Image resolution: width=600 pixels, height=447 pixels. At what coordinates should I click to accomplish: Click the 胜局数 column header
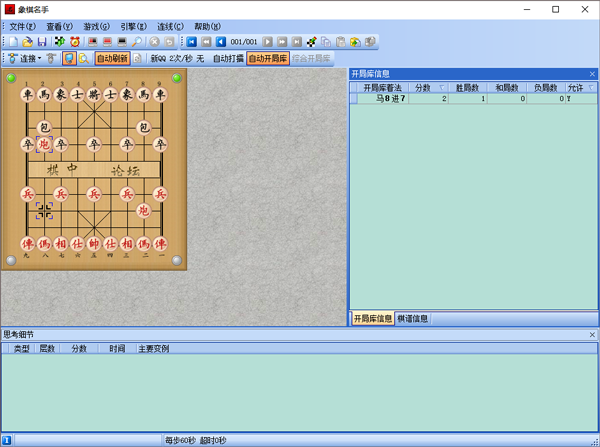click(467, 88)
